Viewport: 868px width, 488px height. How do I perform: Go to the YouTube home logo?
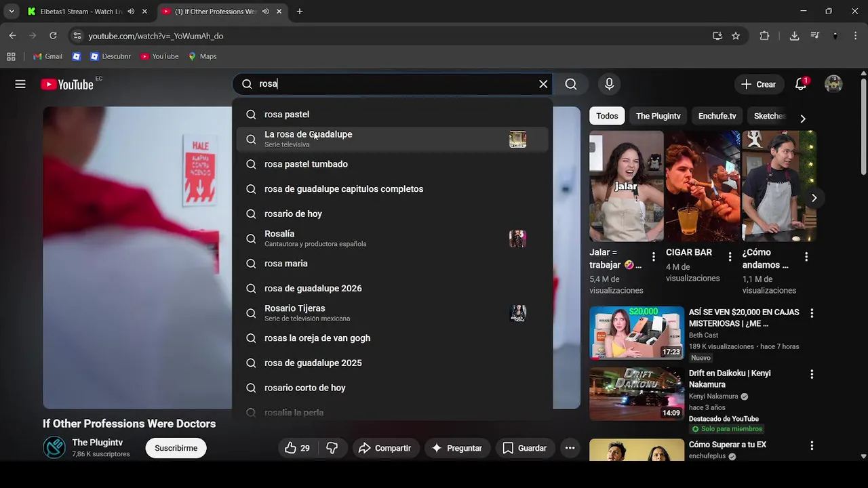pyautogui.click(x=66, y=84)
